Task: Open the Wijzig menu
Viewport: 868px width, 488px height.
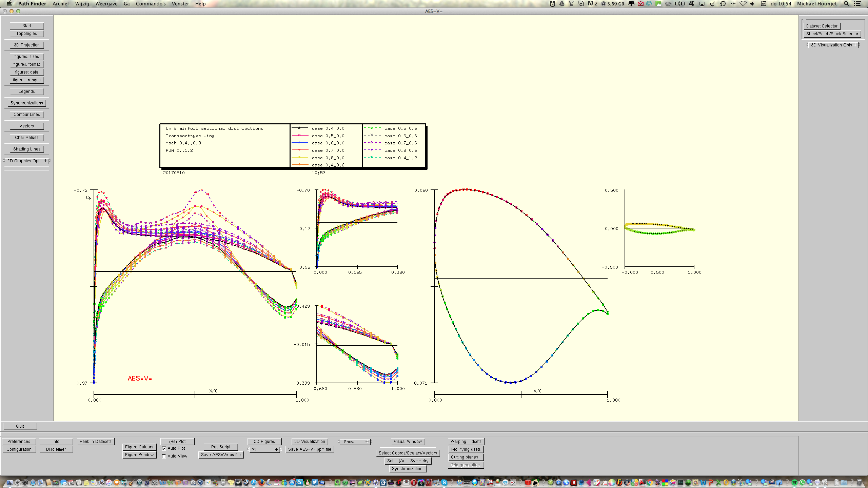Action: pyautogui.click(x=82, y=4)
